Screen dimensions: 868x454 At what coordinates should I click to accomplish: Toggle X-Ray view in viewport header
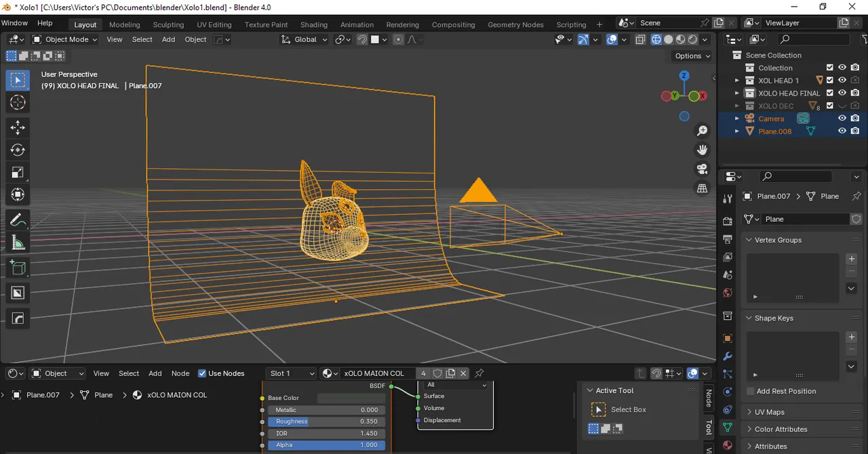coord(640,39)
